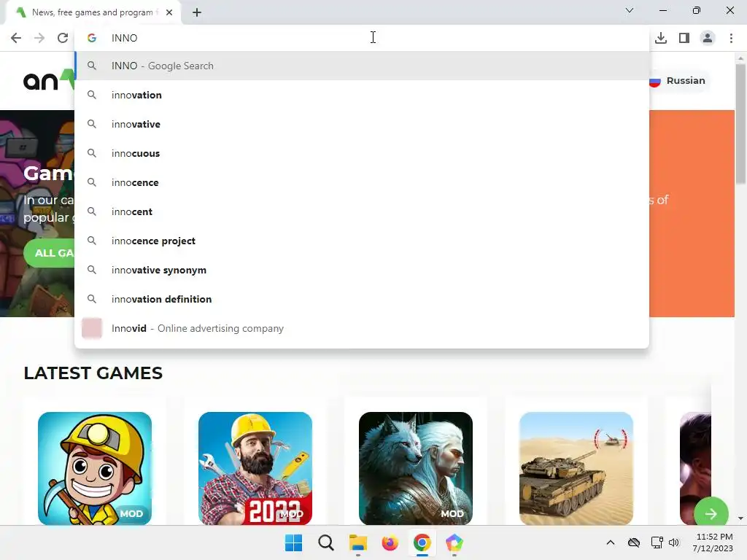Open the Chrome downloads icon
The height and width of the screenshot is (560, 747).
coord(661,38)
